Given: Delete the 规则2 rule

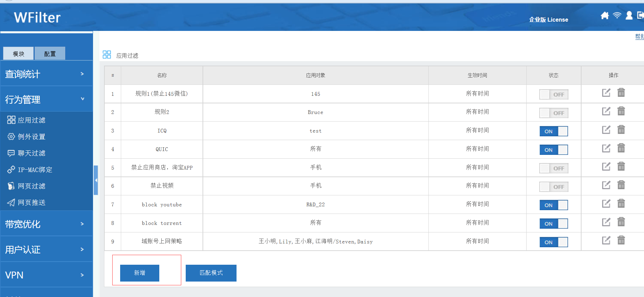Looking at the screenshot, I should [x=621, y=111].
